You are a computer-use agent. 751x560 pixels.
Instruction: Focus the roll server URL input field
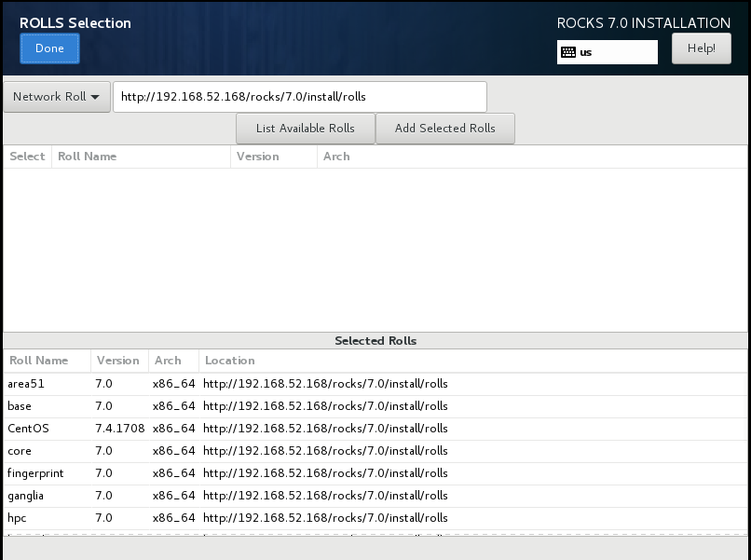pos(300,97)
